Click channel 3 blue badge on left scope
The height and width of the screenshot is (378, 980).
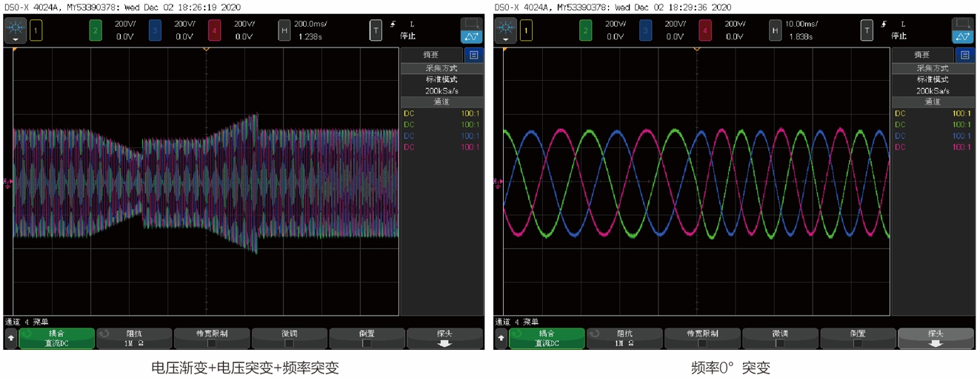tap(155, 30)
